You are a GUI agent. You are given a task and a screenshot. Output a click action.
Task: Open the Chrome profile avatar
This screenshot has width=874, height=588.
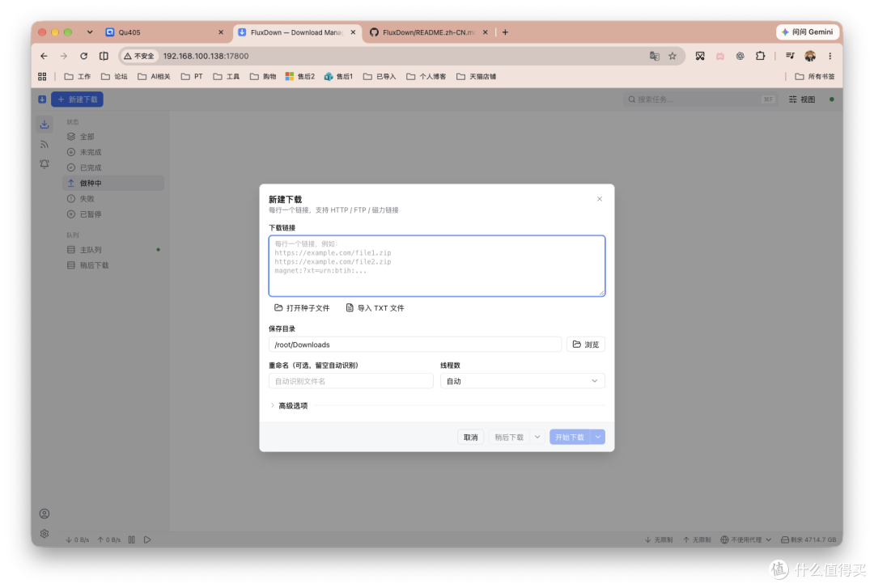(810, 56)
